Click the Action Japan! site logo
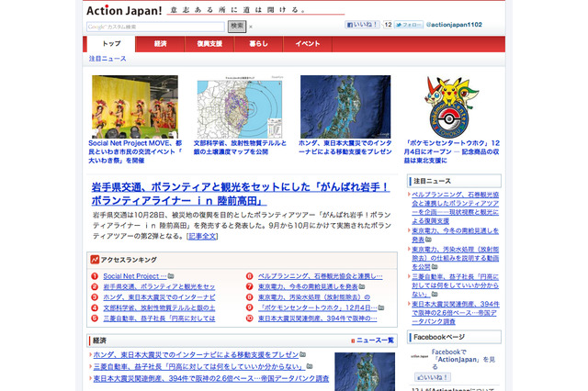Screen dimensions: 588x391 (x=124, y=10)
